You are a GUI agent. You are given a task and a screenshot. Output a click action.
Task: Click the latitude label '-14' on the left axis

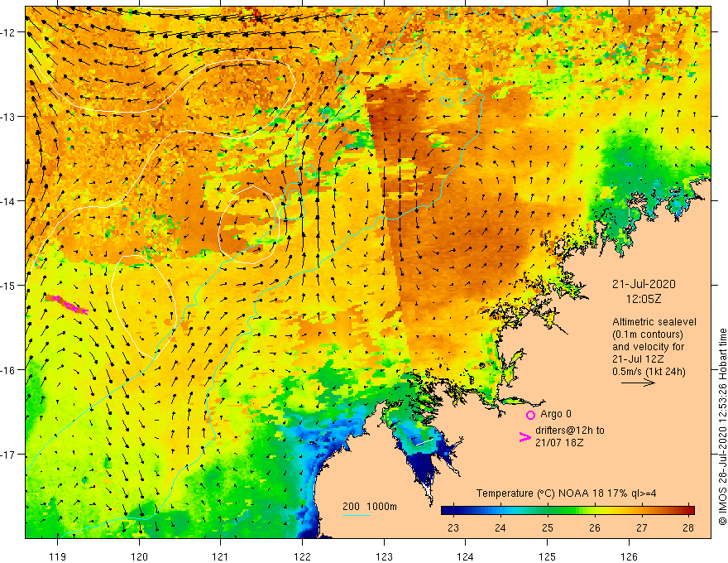click(8, 201)
